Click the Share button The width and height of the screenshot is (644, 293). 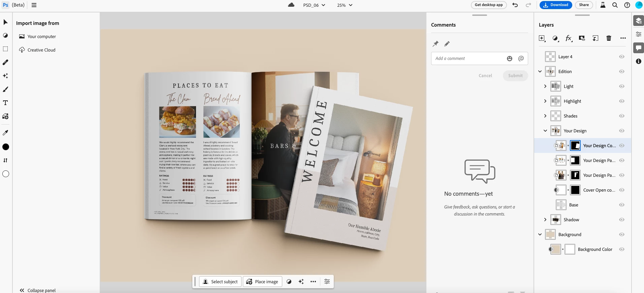[x=584, y=5]
